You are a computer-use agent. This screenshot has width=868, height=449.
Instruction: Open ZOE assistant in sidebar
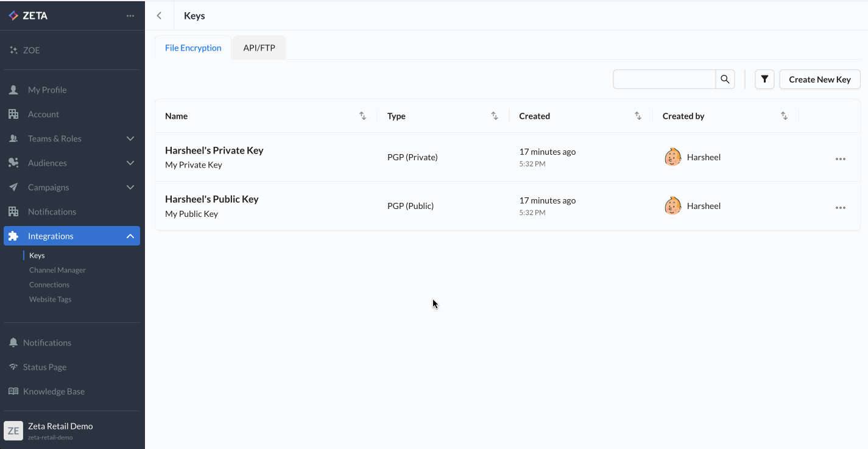[x=31, y=50]
